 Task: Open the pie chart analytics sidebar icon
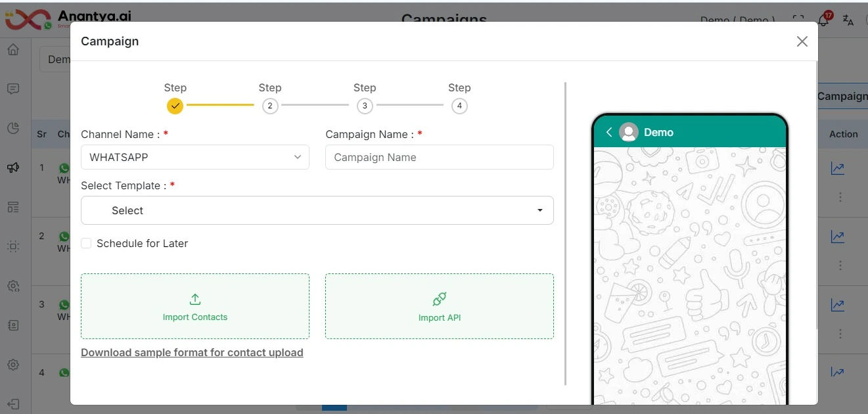point(13,128)
